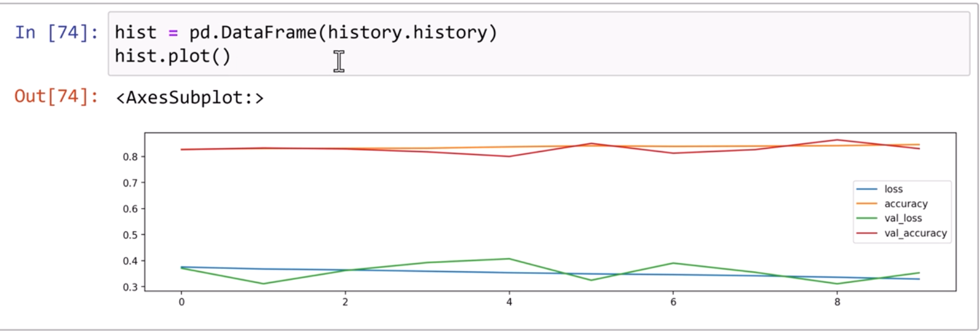This screenshot has width=980, height=331.
Task: Click the green val_loss line sample in legend
Action: coord(867,218)
